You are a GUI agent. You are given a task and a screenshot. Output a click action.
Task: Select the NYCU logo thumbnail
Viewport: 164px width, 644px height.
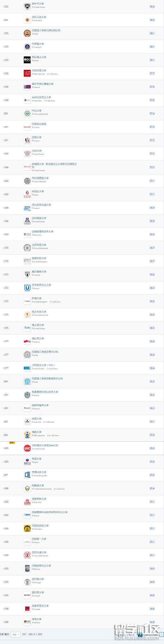[x=27, y=208]
